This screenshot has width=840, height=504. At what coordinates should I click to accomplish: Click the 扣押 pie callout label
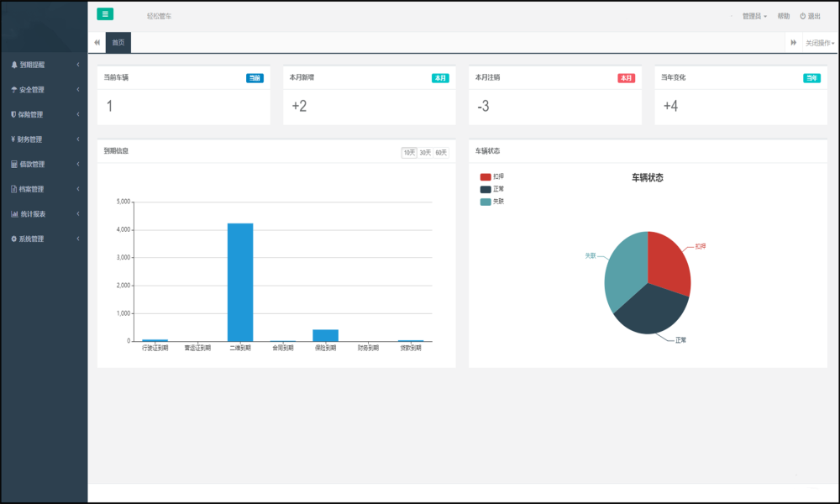click(x=701, y=246)
